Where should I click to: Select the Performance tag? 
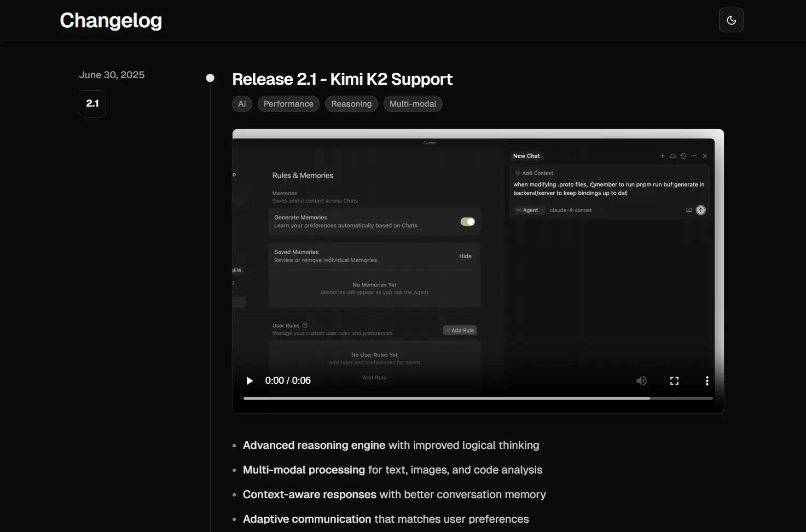(288, 104)
